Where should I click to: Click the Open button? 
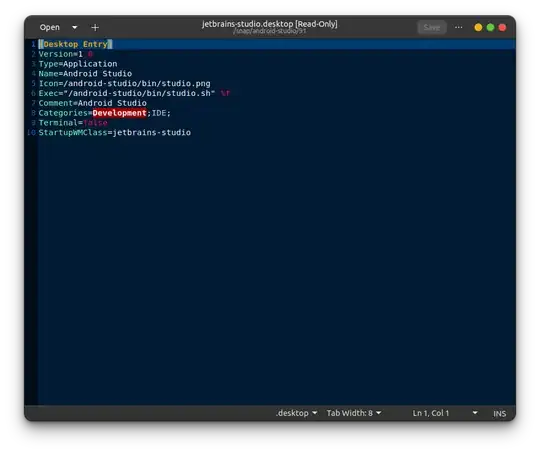[x=50, y=27]
